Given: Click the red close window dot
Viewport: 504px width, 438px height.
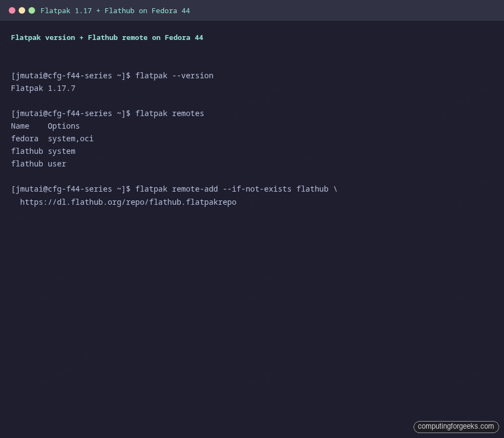Looking at the screenshot, I should [12, 10].
